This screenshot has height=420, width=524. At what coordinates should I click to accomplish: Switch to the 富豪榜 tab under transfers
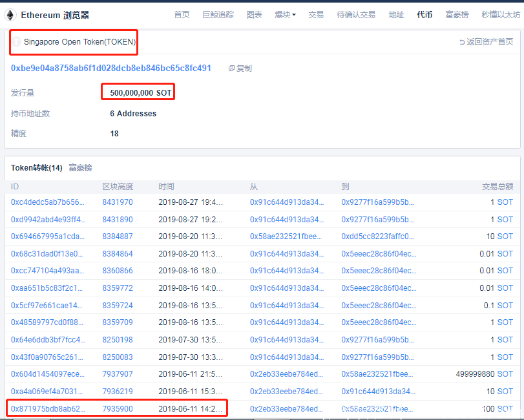coord(80,168)
